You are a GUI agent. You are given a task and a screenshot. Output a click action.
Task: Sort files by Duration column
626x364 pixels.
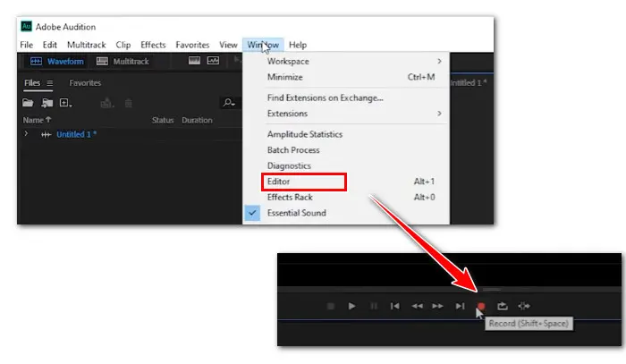coord(197,120)
